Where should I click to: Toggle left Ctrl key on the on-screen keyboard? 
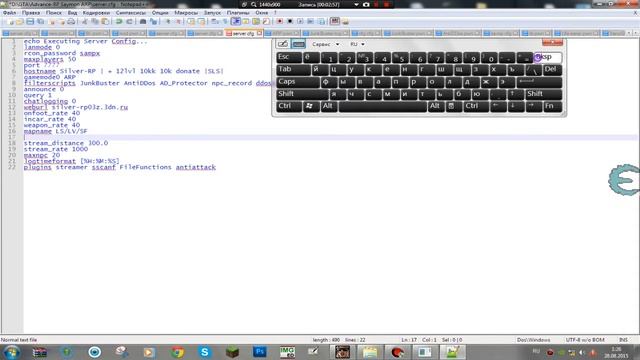point(289,107)
